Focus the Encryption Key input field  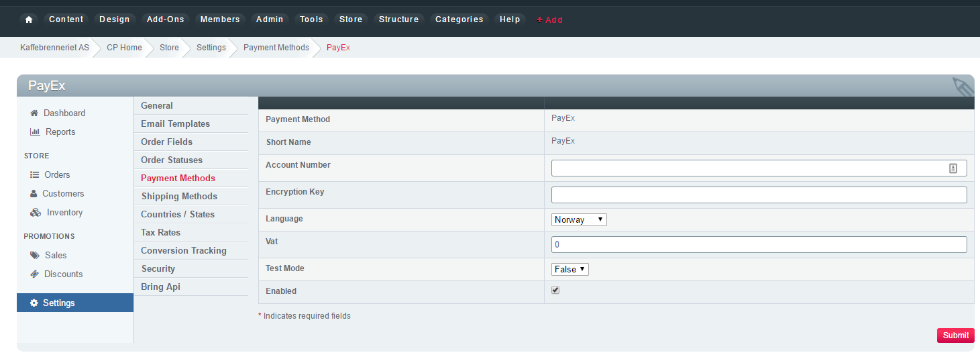[x=759, y=195]
